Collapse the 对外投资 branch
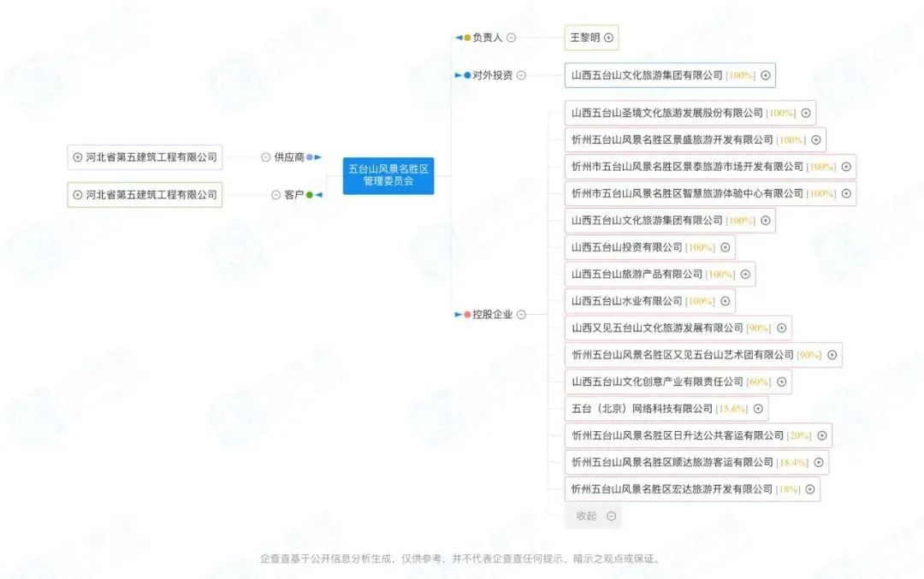This screenshot has width=924, height=579. tap(520, 75)
